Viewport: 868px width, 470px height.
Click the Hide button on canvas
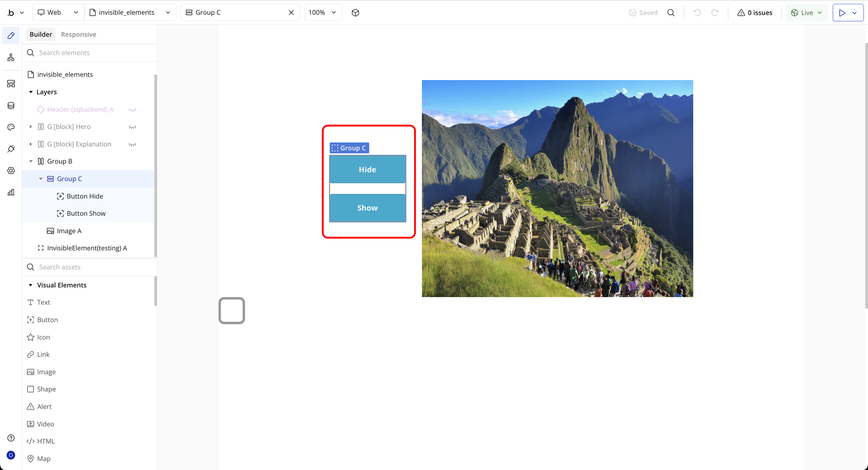point(367,170)
